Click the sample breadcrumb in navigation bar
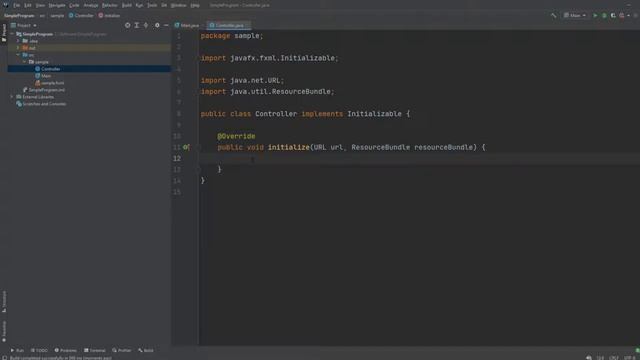The width and height of the screenshot is (640, 360). (57, 16)
